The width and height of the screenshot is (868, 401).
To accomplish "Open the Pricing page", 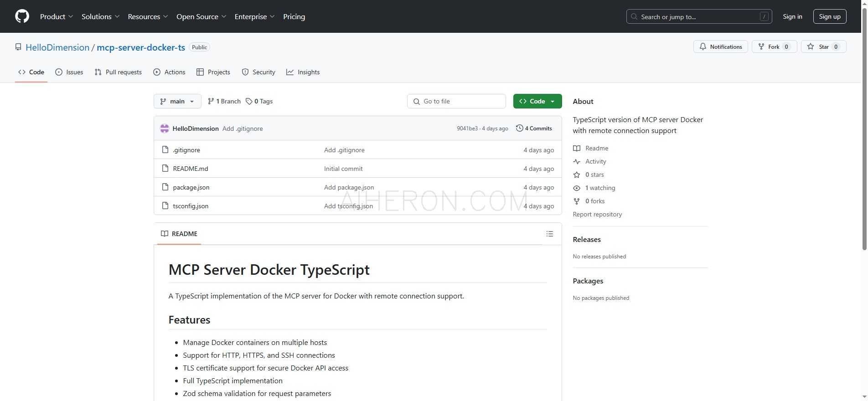I will pos(294,16).
